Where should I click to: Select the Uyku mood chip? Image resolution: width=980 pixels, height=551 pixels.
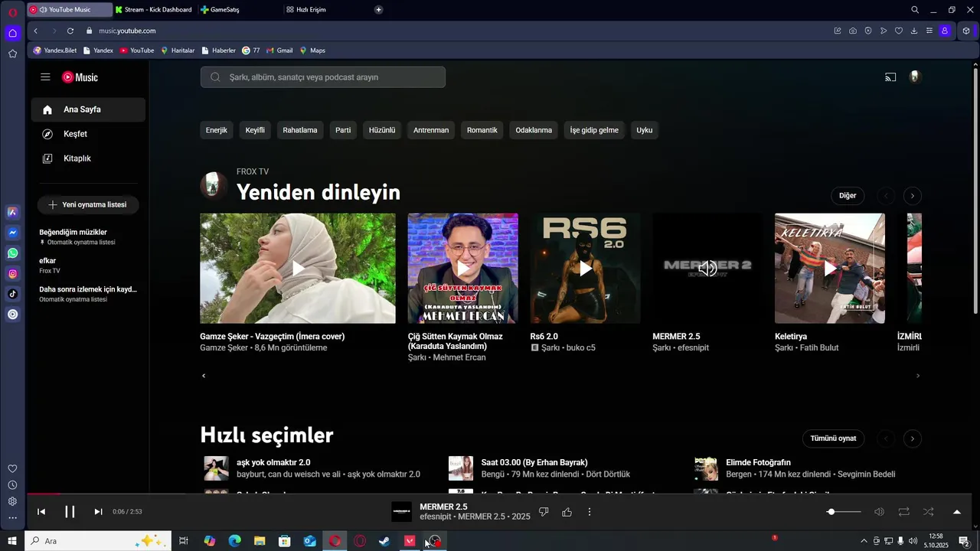point(645,130)
